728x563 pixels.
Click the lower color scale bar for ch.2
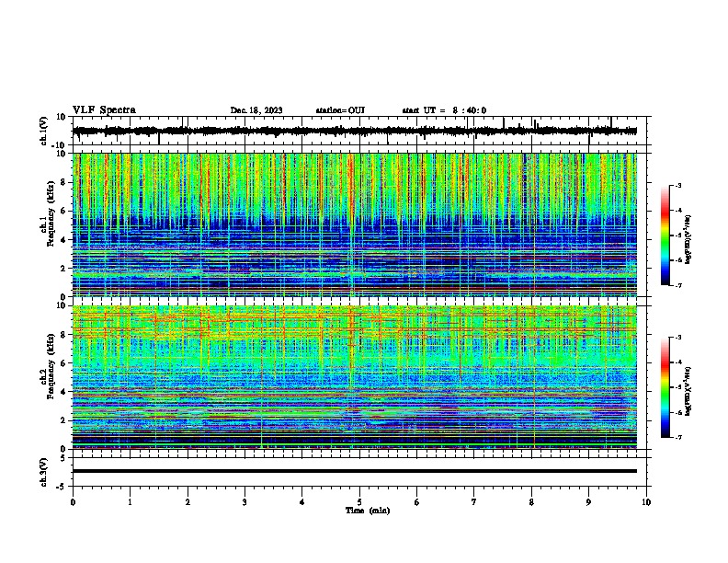665,387
